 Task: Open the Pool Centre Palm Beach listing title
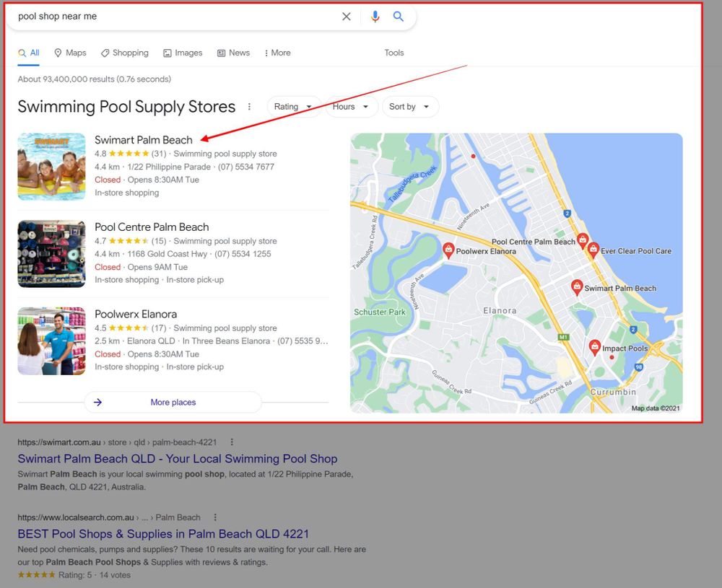coord(152,227)
